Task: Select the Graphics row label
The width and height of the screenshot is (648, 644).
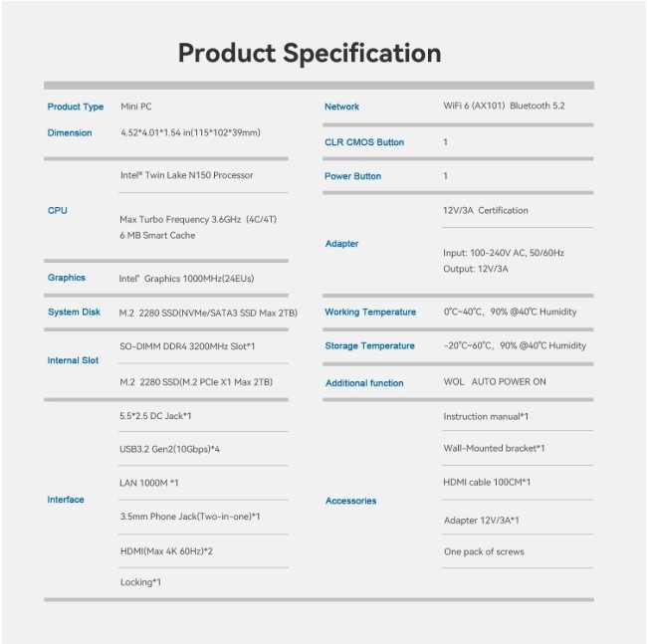Action: (x=67, y=278)
